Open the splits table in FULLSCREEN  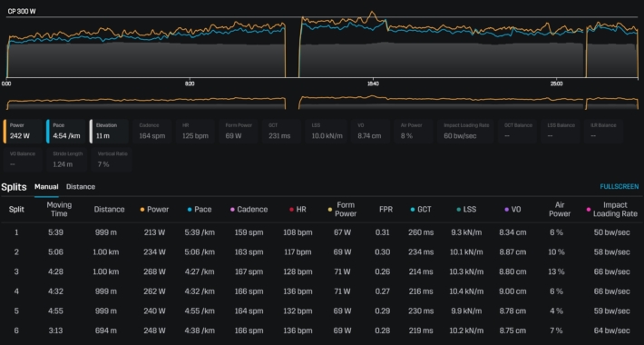[620, 187]
